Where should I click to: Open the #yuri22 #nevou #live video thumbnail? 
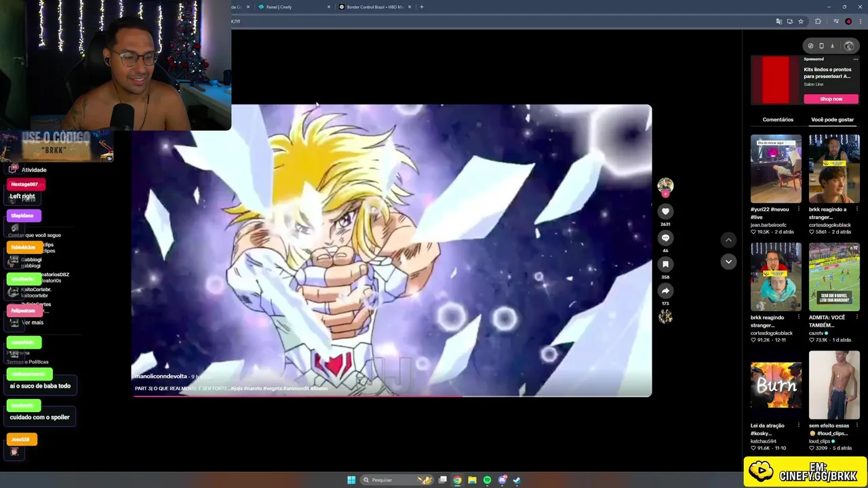(776, 169)
